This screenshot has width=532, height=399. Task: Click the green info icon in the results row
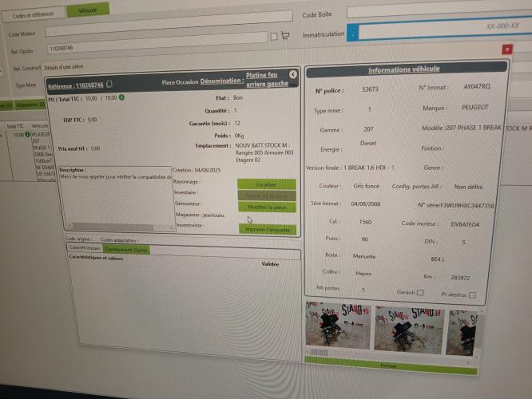coord(28,136)
